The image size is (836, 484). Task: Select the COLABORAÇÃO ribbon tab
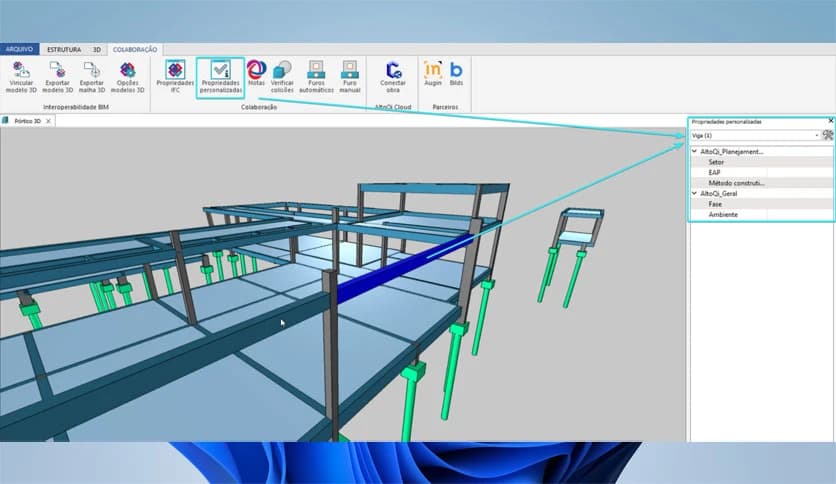(135, 50)
